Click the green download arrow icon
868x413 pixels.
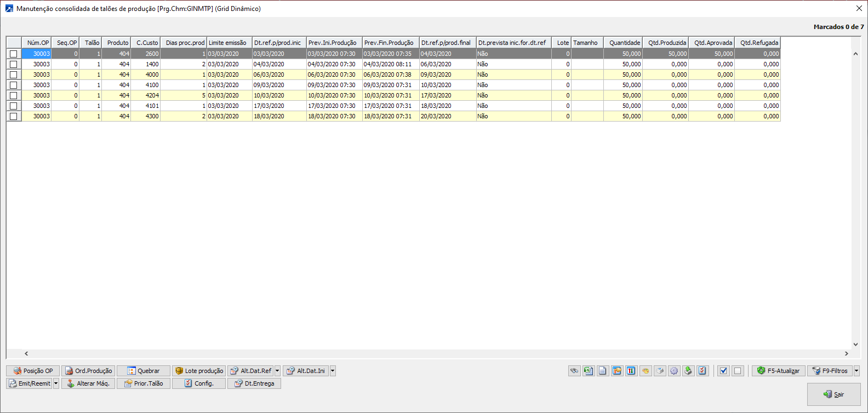(688, 371)
